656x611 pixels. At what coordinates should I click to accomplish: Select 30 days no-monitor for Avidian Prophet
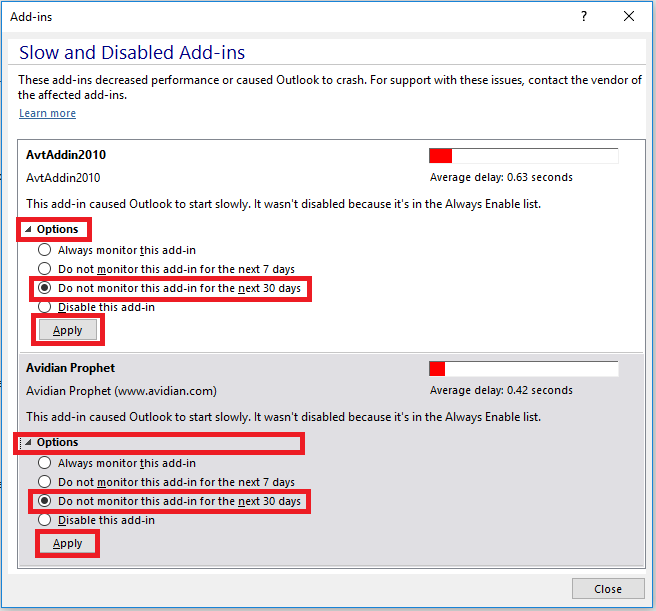pyautogui.click(x=169, y=501)
